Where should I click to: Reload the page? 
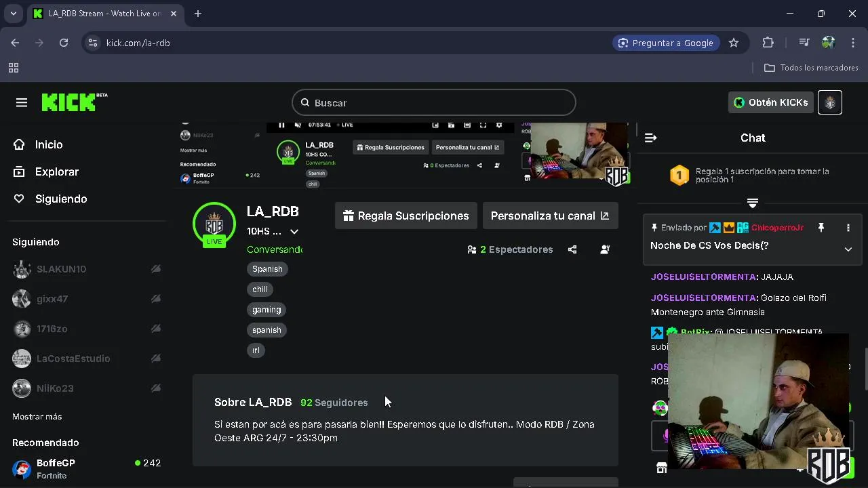[64, 43]
